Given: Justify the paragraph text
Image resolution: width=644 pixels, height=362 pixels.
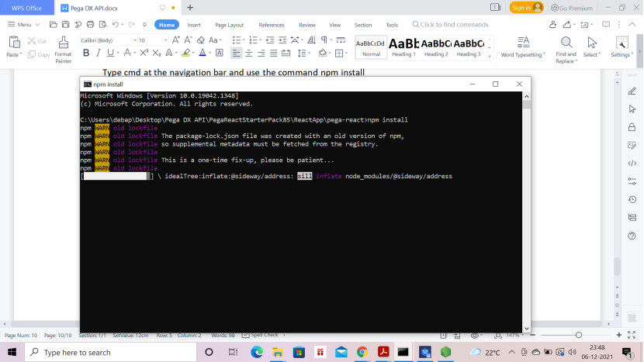Looking at the screenshot, I should (274, 53).
